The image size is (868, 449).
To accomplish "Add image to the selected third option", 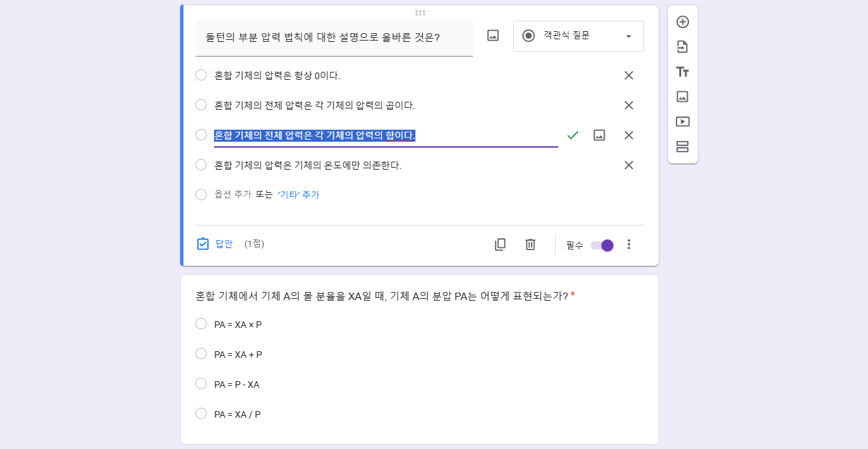I will coord(599,135).
